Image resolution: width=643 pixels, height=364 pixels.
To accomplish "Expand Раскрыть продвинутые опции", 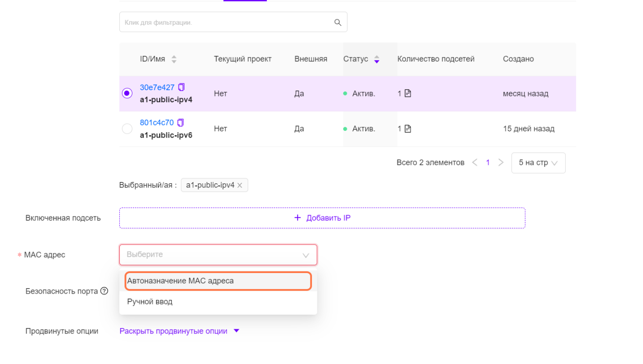I will 179,331.
